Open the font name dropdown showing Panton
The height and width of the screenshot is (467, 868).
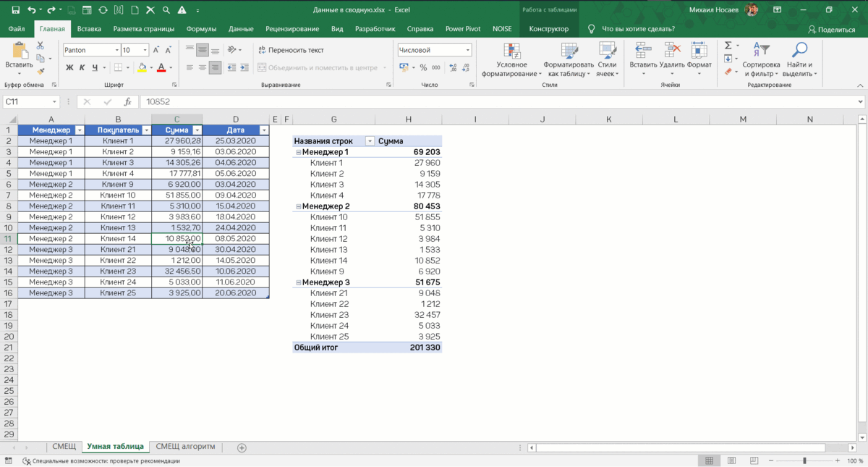pyautogui.click(x=116, y=50)
